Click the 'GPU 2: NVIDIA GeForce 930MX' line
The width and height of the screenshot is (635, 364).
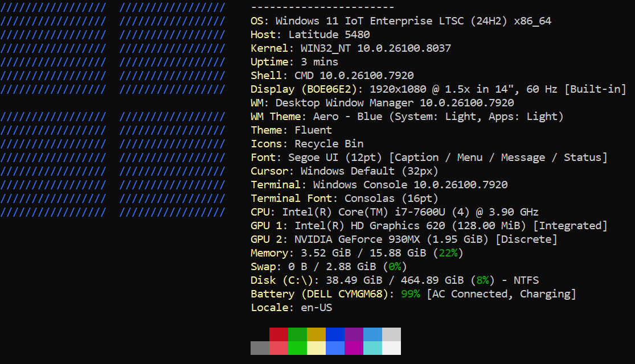click(x=404, y=239)
